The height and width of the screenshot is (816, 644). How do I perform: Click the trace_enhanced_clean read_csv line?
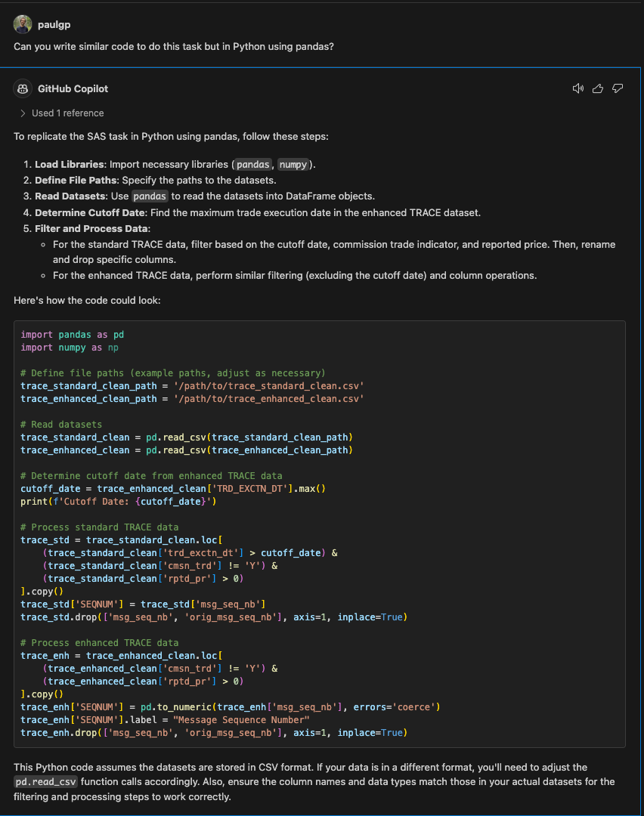[187, 450]
